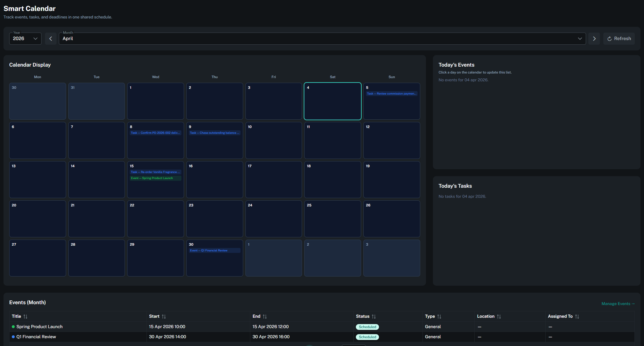Go to the next month arrow
The image size is (644, 346).
coord(594,39)
